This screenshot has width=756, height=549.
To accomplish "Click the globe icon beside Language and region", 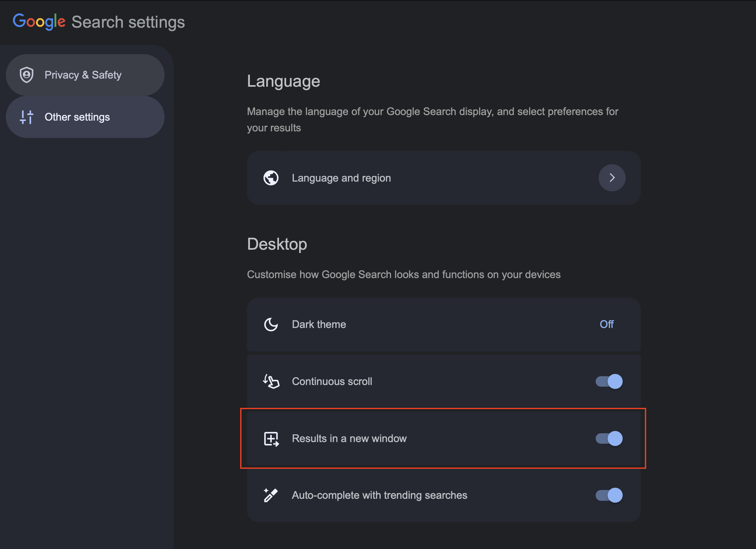I will [x=271, y=178].
